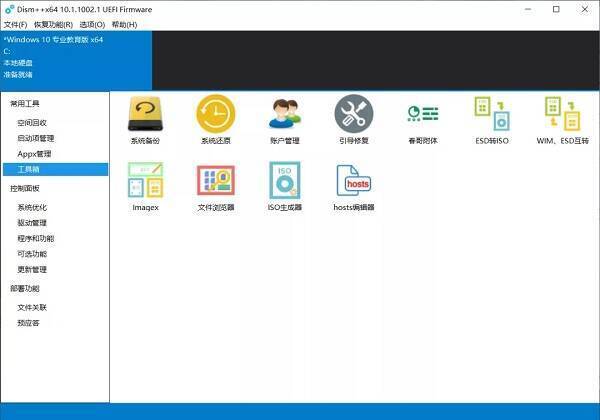The width and height of the screenshot is (600, 420).
Task: Maximize the Dism++ window
Action: point(556,9)
